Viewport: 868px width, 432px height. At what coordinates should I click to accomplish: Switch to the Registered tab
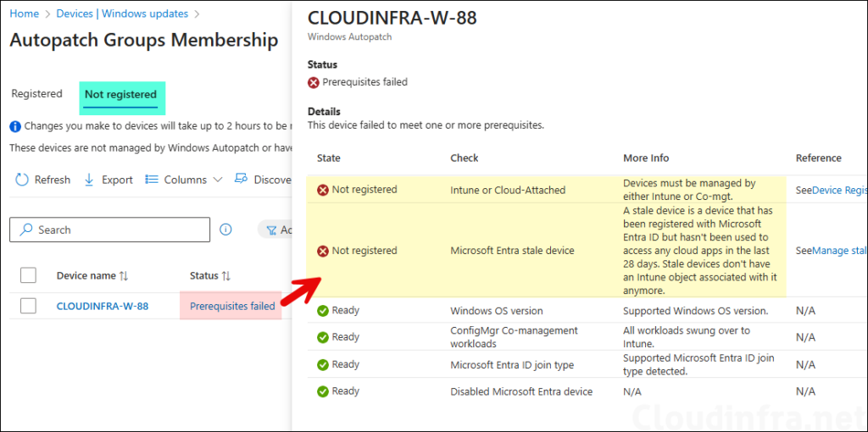(x=36, y=94)
